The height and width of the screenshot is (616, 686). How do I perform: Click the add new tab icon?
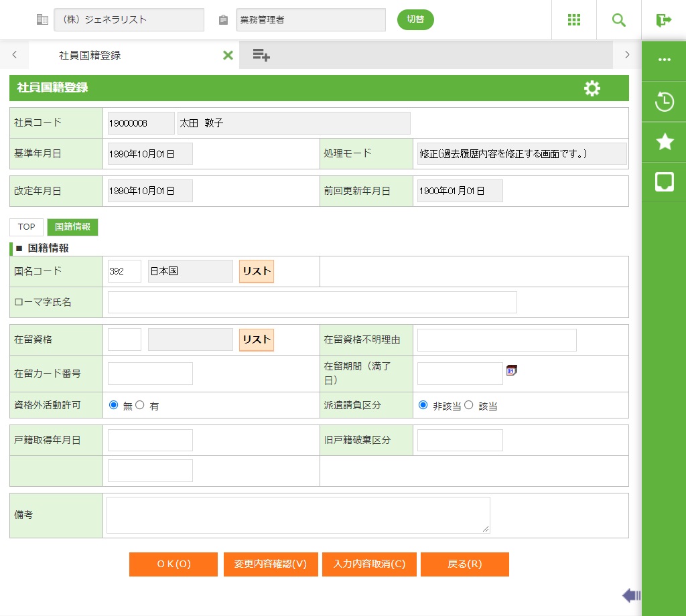coord(261,56)
